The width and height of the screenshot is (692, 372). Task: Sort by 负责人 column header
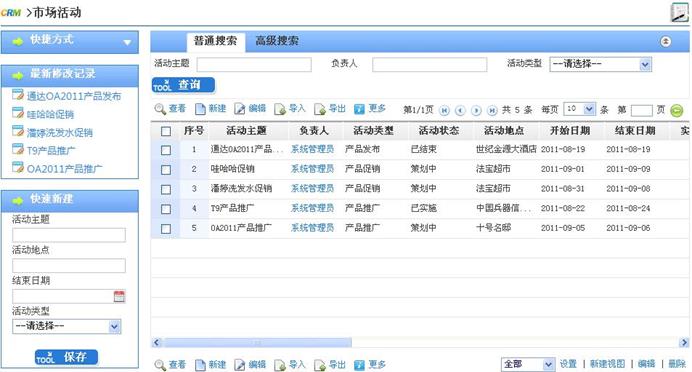tap(314, 131)
